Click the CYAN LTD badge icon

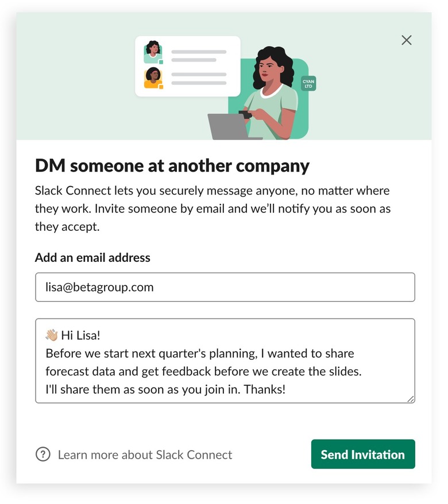(308, 84)
